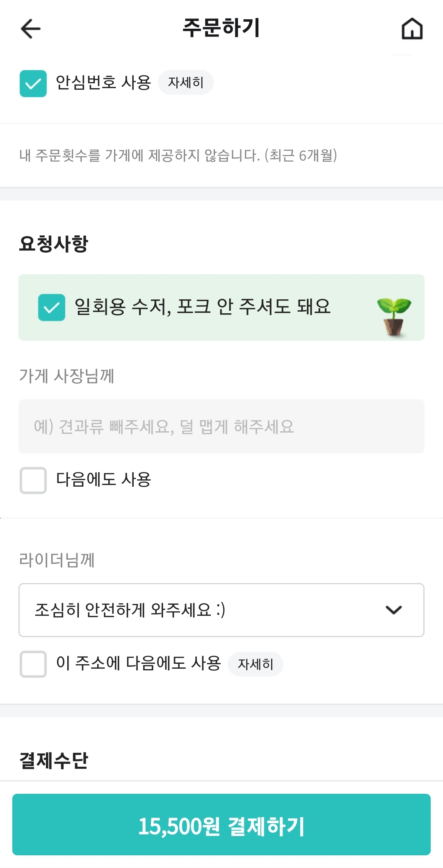The image size is (443, 868).
Task: Click the sprout plant pot icon
Action: point(394,317)
